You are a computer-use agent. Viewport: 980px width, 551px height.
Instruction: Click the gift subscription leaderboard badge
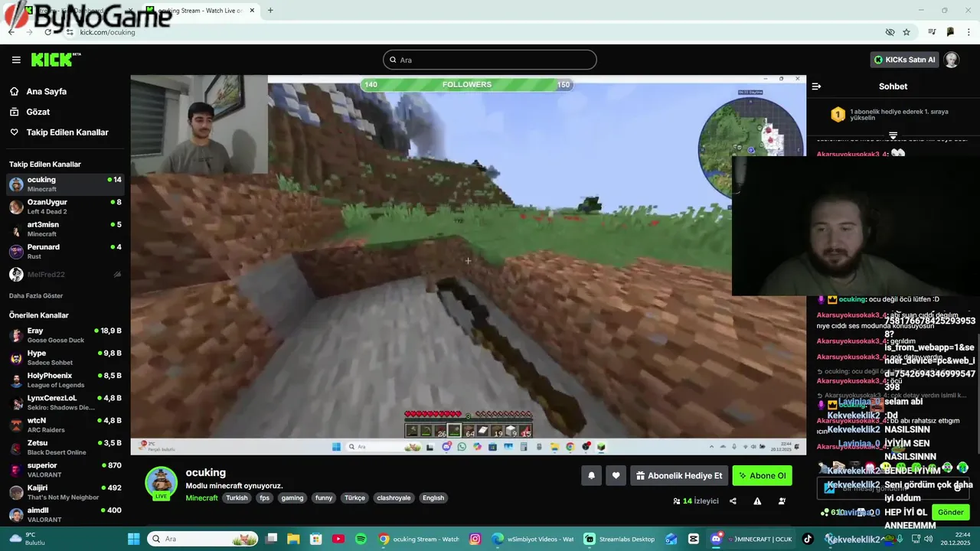click(x=838, y=115)
